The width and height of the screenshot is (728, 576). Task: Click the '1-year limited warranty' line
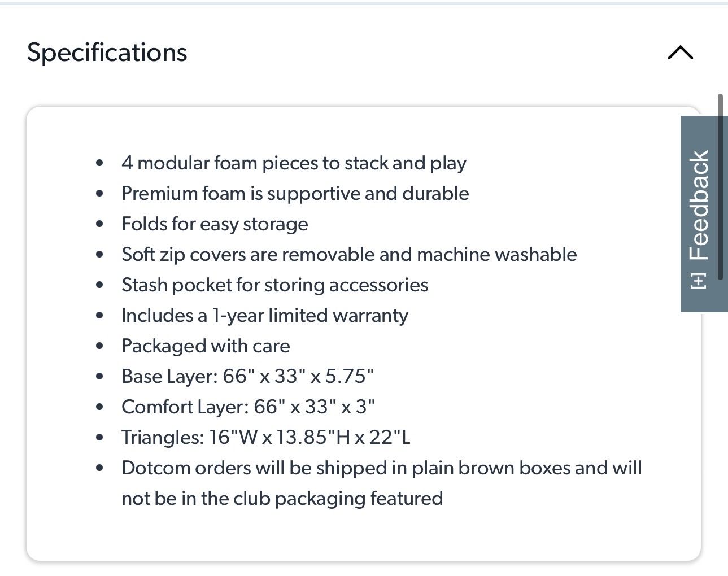pos(264,316)
